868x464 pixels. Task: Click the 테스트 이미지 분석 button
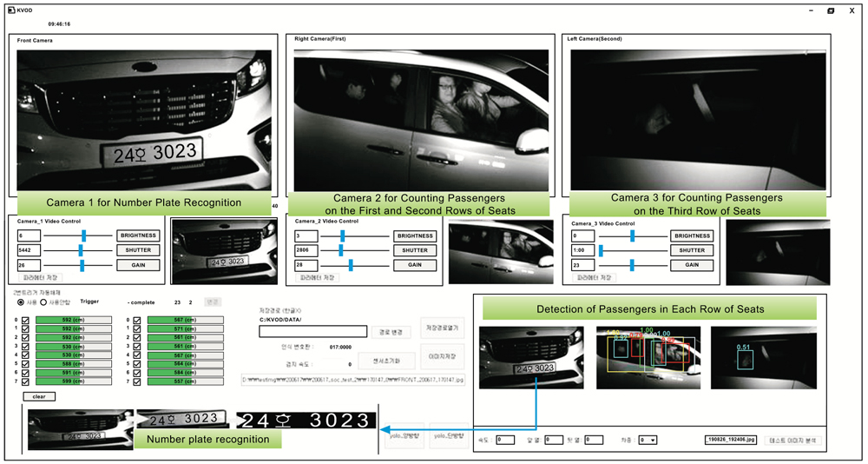[x=794, y=440]
